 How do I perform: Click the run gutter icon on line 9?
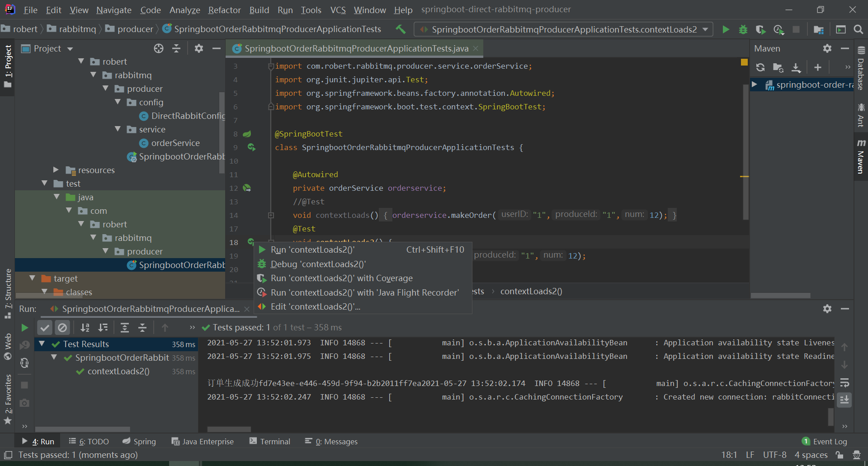tap(251, 147)
